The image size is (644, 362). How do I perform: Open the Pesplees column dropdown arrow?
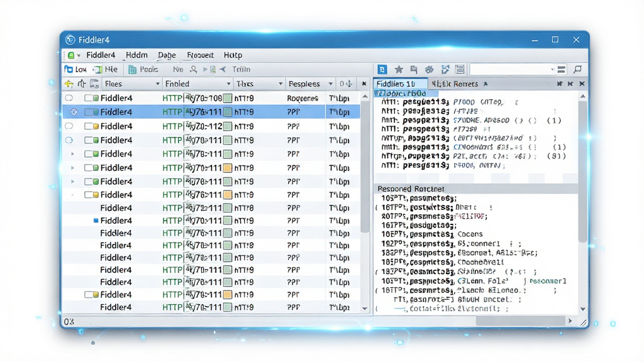[330, 84]
